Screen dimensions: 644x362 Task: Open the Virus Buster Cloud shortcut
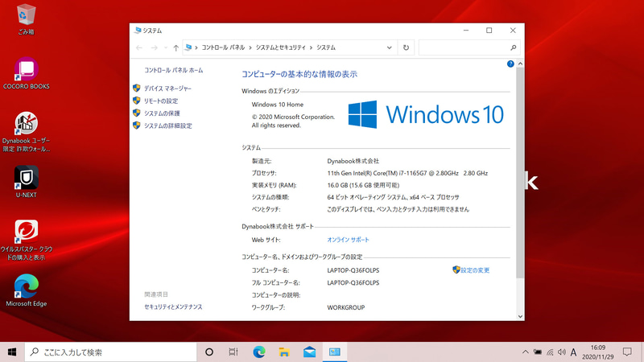click(x=27, y=240)
